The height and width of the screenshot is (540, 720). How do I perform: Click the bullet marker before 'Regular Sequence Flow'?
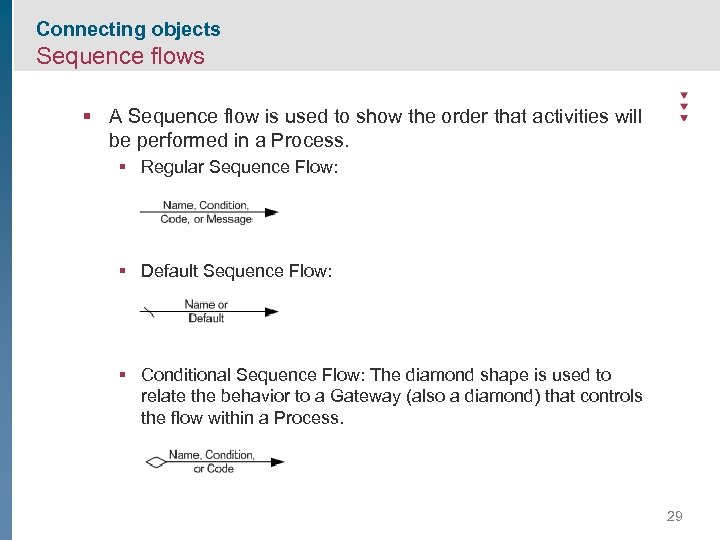pyautogui.click(x=121, y=167)
